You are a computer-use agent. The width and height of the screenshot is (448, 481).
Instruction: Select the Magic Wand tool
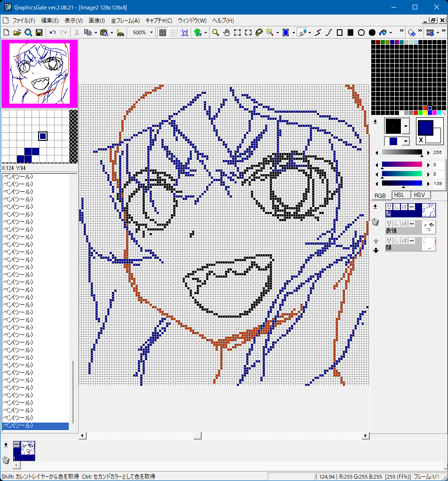tap(270, 33)
